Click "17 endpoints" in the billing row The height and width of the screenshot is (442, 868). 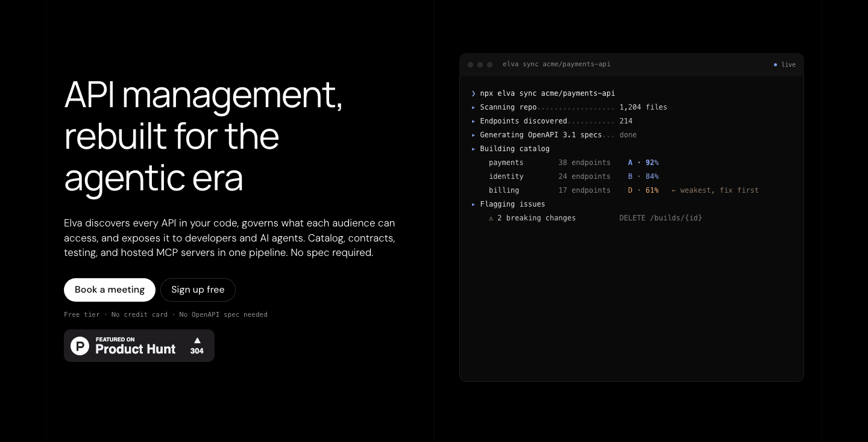584,190
